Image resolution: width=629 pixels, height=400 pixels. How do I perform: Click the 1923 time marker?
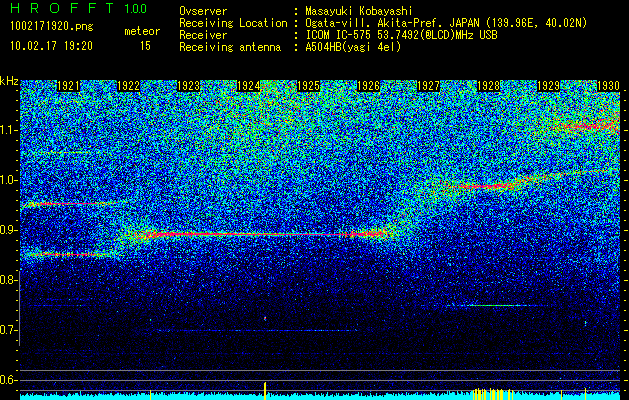tap(189, 86)
